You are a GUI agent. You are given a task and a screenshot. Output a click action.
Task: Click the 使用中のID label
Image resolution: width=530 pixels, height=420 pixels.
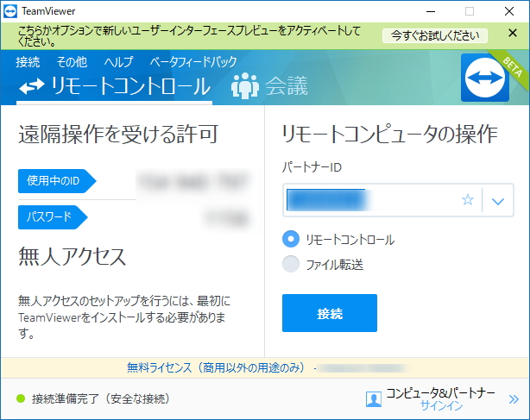click(x=57, y=181)
